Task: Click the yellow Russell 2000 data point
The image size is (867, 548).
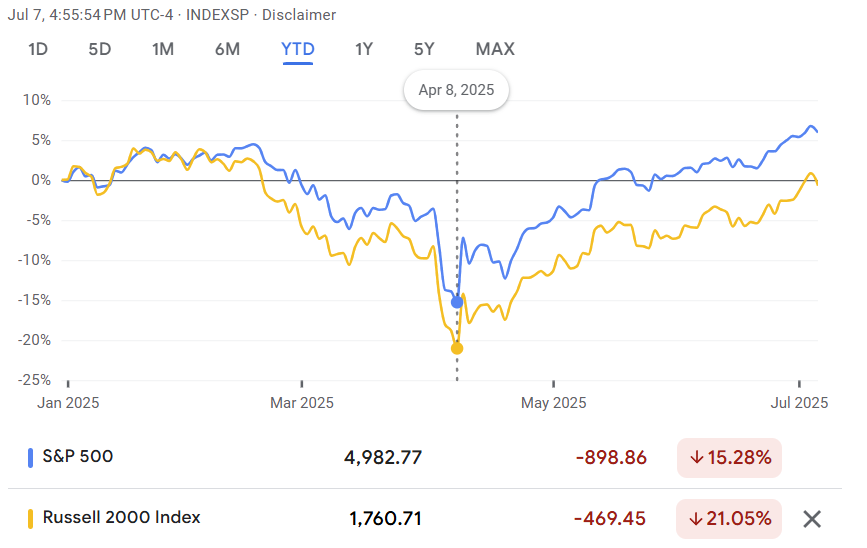Action: click(457, 348)
